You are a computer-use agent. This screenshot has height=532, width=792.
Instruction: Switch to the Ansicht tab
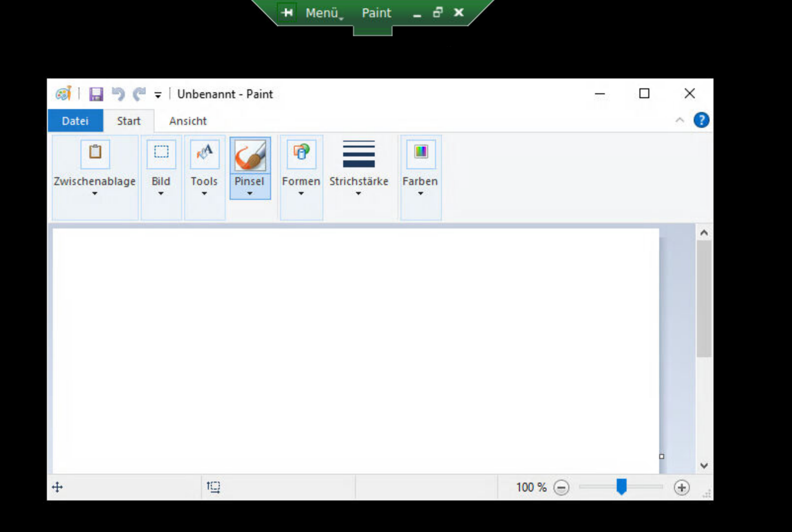pos(188,121)
